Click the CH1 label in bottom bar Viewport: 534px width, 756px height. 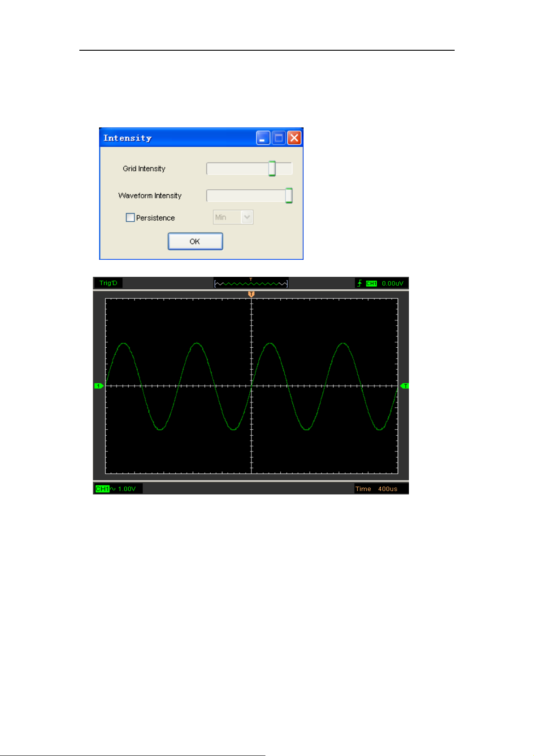[x=102, y=489]
